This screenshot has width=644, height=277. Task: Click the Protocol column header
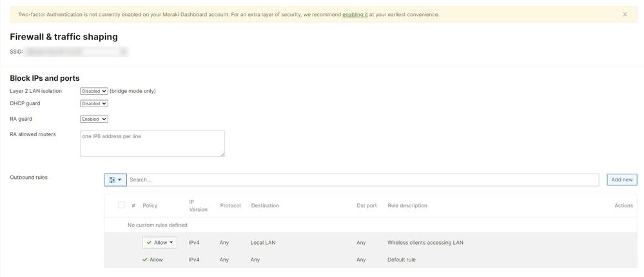pyautogui.click(x=230, y=205)
